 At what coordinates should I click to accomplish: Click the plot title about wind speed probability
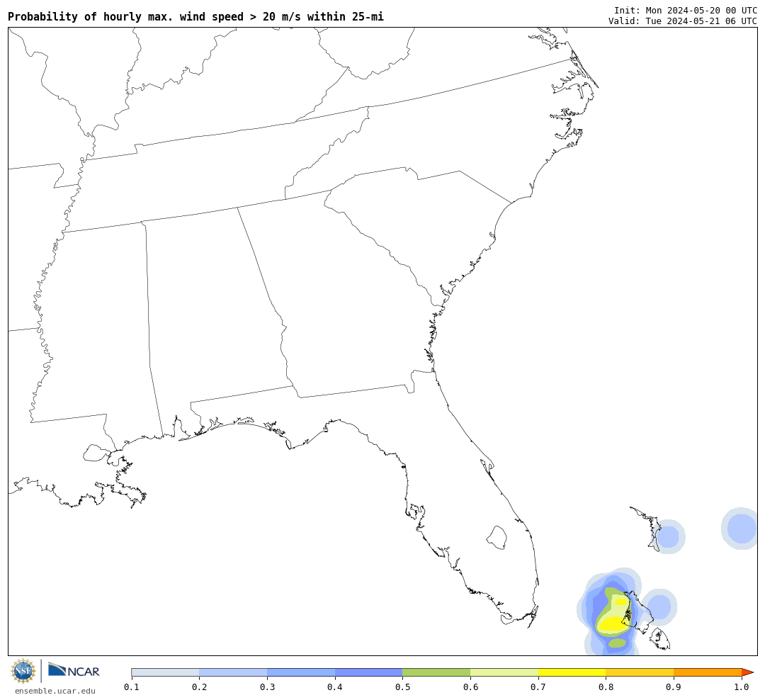[x=195, y=16]
